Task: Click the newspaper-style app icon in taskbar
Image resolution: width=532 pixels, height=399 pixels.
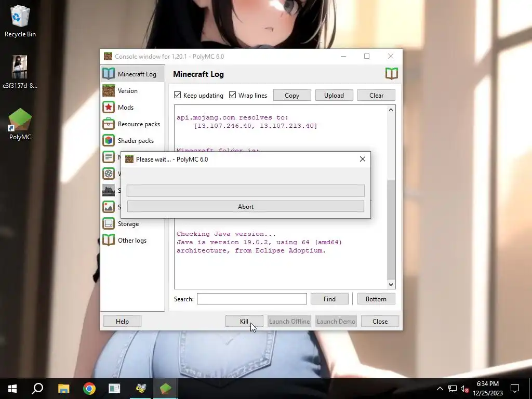Action: point(114,389)
